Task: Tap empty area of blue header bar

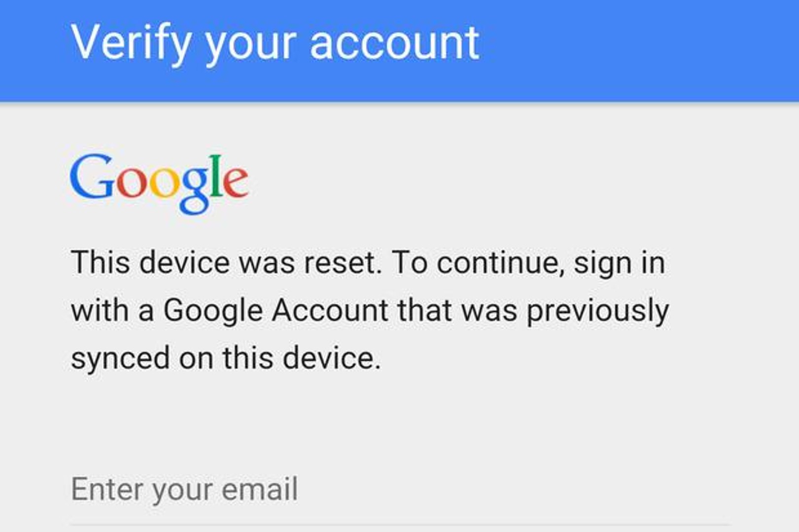Action: click(x=641, y=49)
